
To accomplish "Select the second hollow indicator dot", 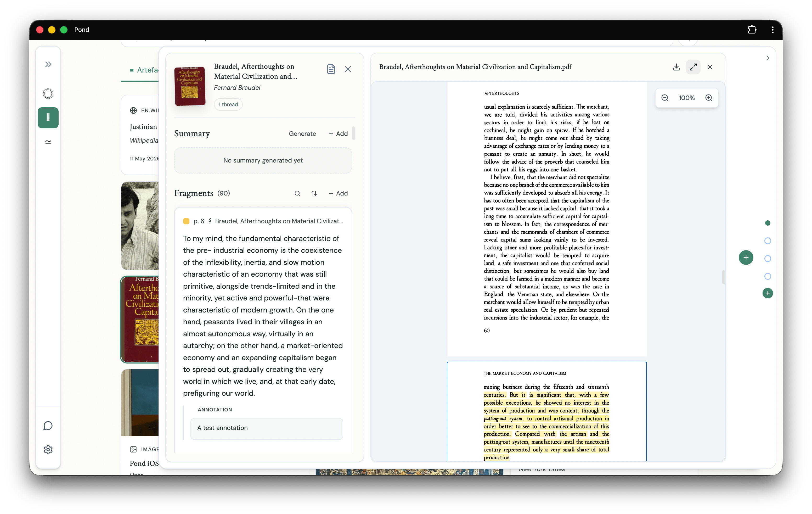I will pos(768,259).
